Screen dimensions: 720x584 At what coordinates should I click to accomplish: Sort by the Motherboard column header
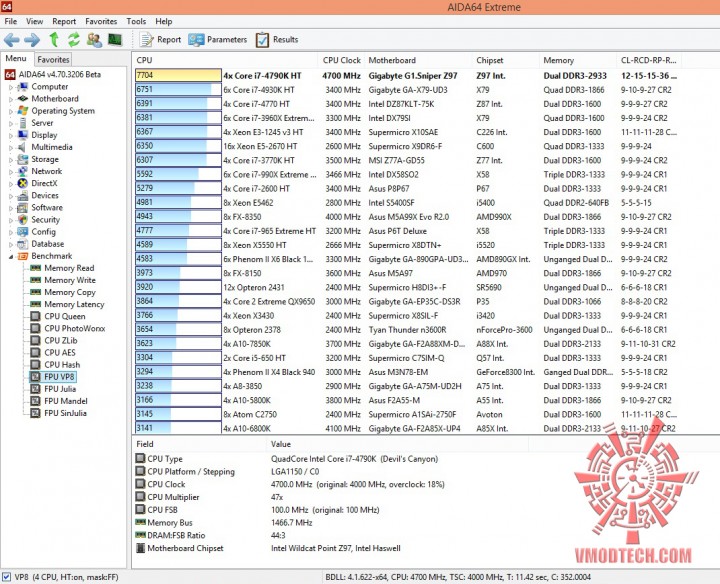click(x=418, y=60)
